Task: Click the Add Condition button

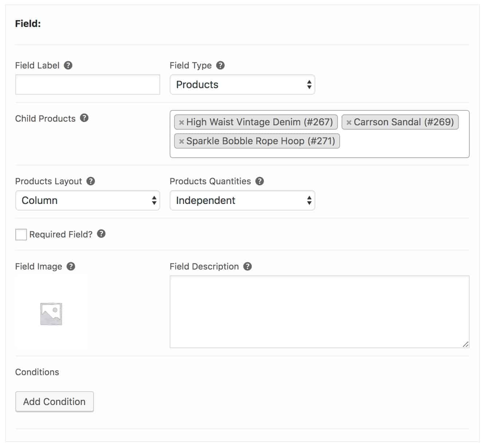Action: [55, 402]
